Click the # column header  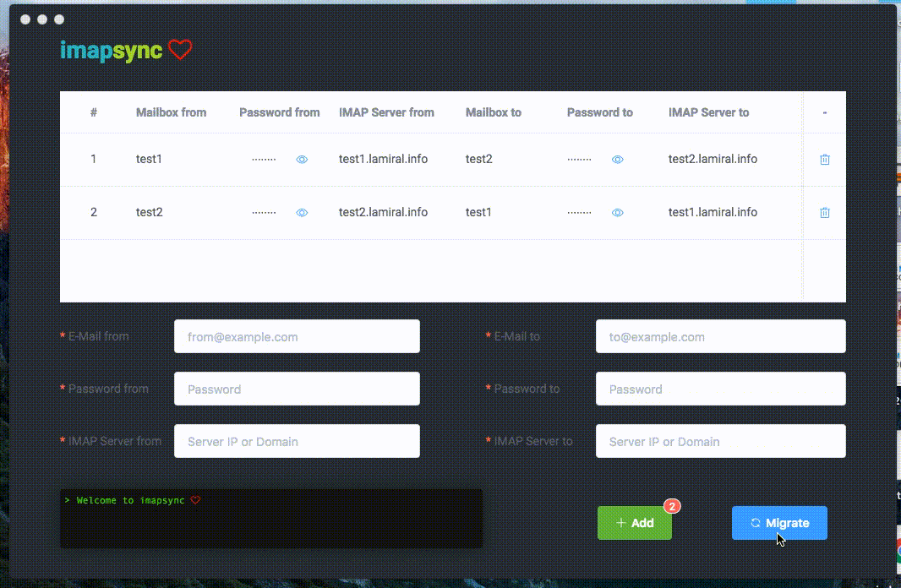[x=94, y=112]
